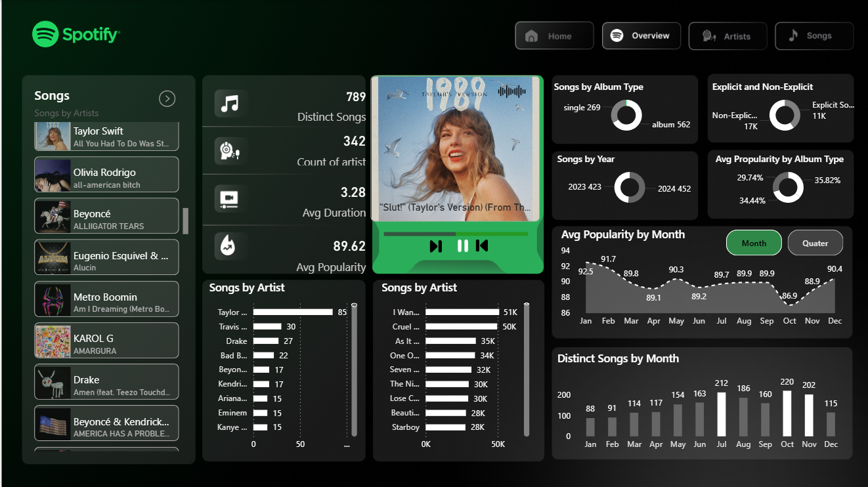
Task: Click the music note icon in Songs button
Action: coord(793,36)
